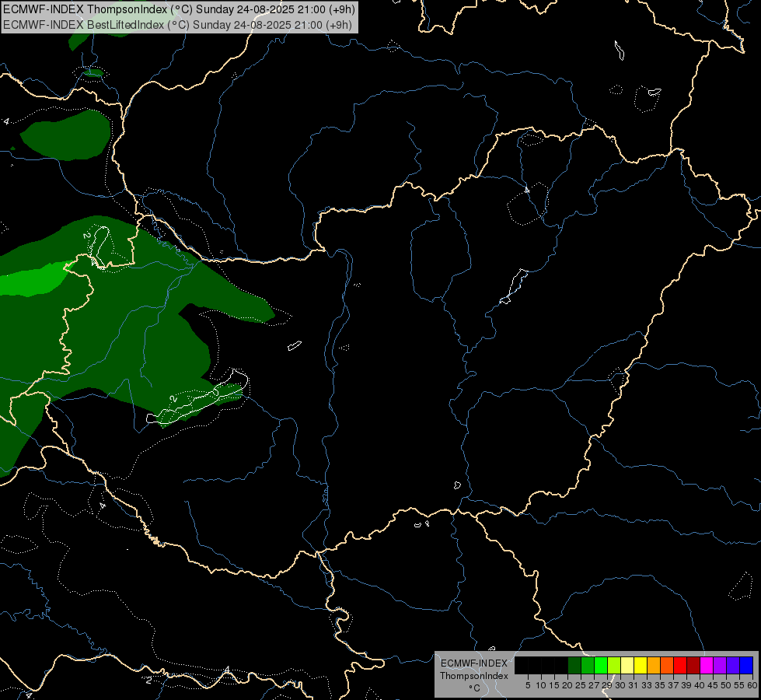Viewport: 761px width, 700px height.
Task: Pick the pale yellow 30-31 legend swatch
Action: tap(627, 665)
